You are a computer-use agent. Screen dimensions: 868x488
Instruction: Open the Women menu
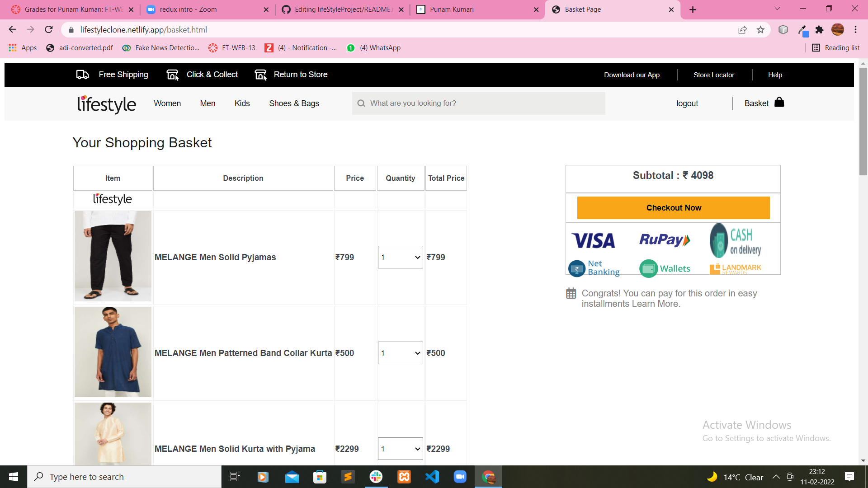pos(167,103)
